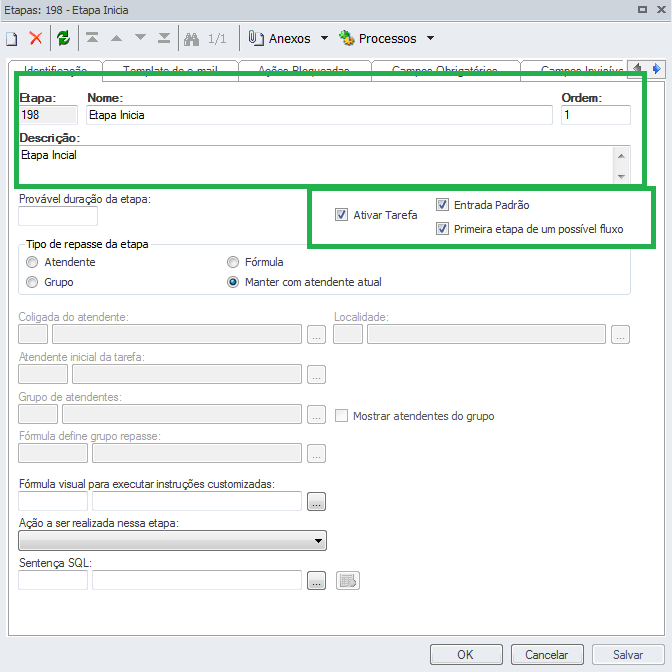Go to first record arrow
Screen dimensions: 672x672
coord(92,38)
